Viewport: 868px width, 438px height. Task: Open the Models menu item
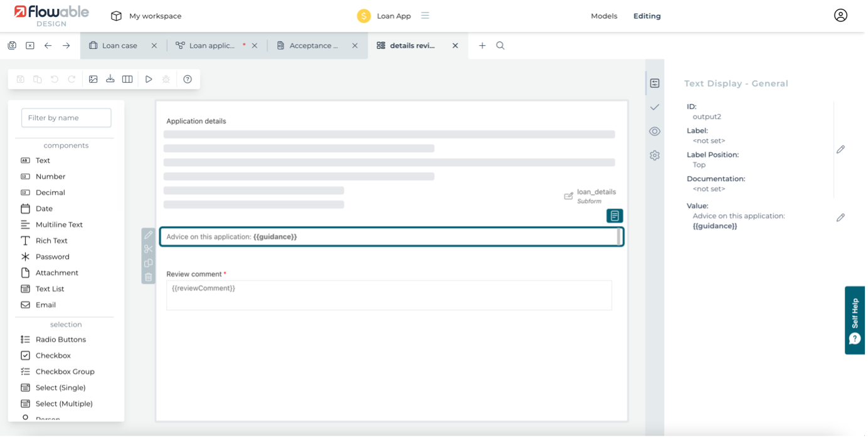pos(604,16)
